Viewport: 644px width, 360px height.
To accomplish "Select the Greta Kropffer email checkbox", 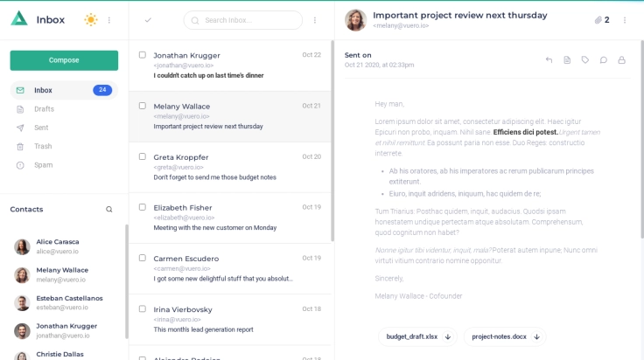I will click(143, 156).
